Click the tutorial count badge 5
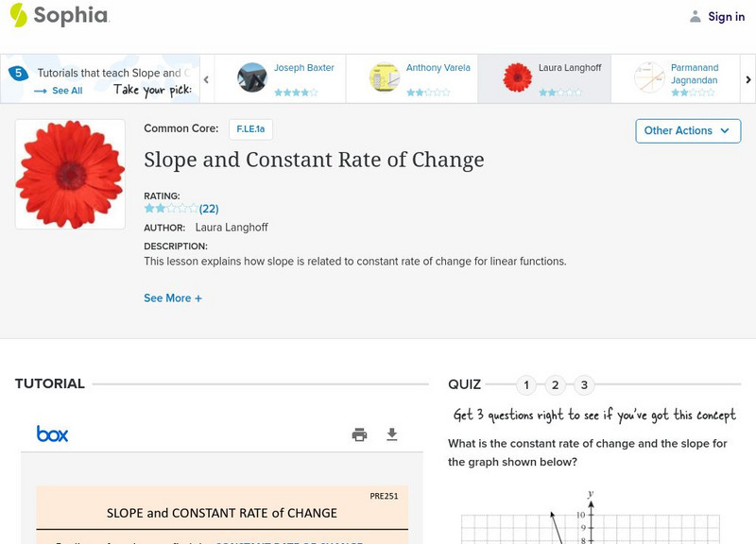The image size is (756, 544). pyautogui.click(x=18, y=74)
